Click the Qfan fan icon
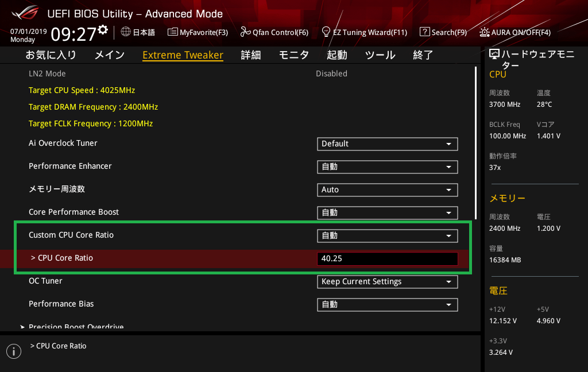 (x=245, y=32)
